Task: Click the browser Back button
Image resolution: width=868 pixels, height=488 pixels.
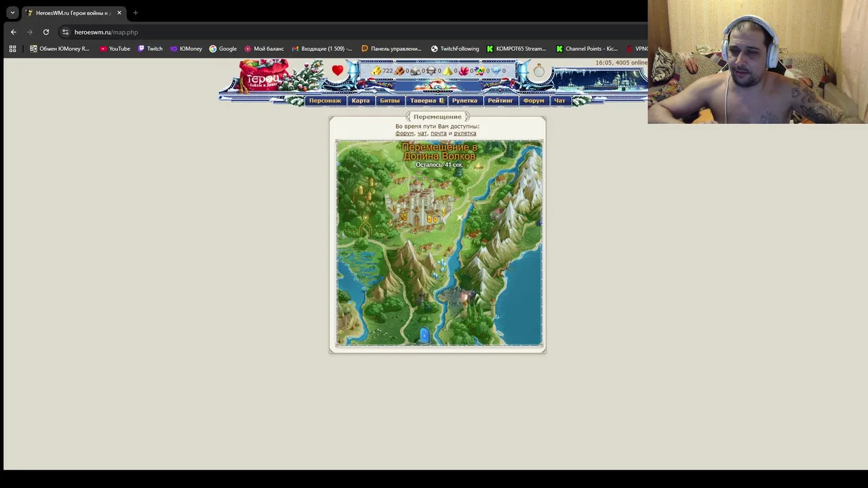Action: 14,32
